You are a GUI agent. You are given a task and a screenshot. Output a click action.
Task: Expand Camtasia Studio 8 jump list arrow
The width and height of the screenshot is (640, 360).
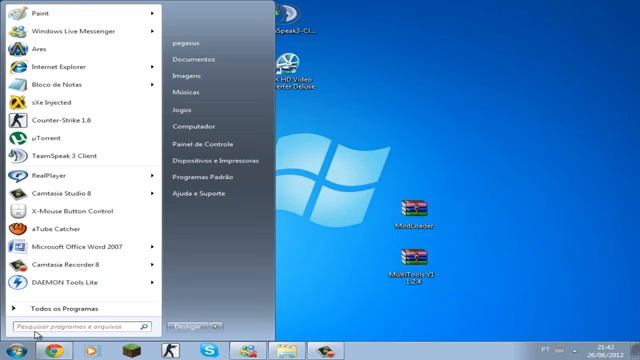(152, 193)
